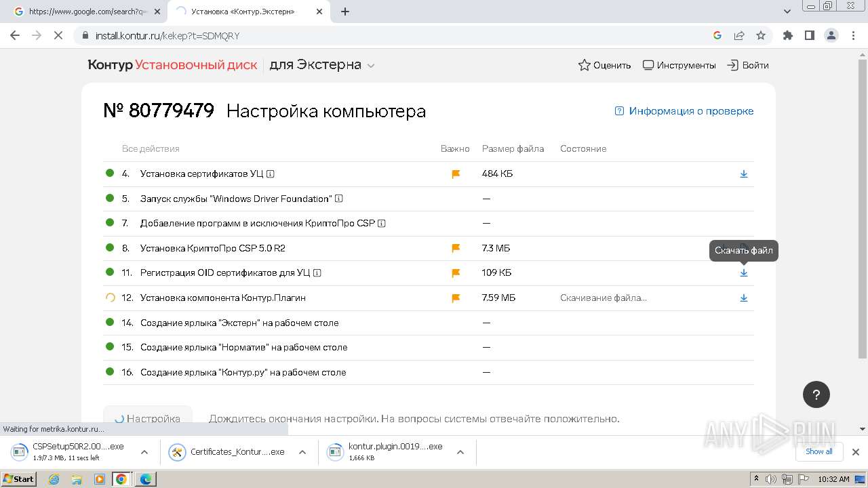Click Show all downloads

(x=819, y=451)
